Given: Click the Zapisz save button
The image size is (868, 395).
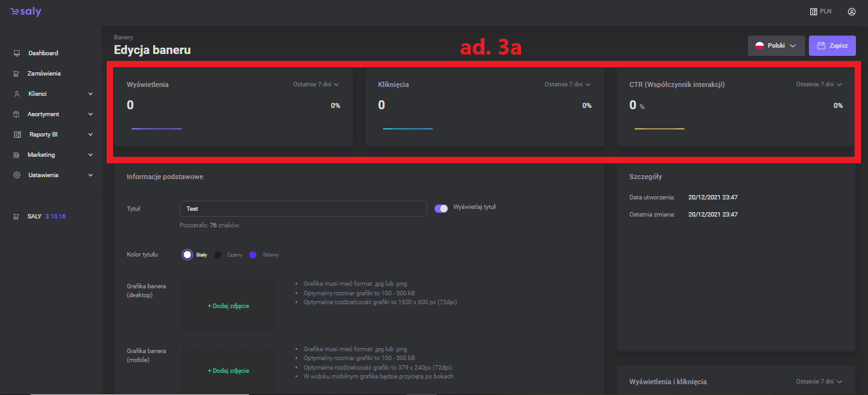Looking at the screenshot, I should point(832,46).
